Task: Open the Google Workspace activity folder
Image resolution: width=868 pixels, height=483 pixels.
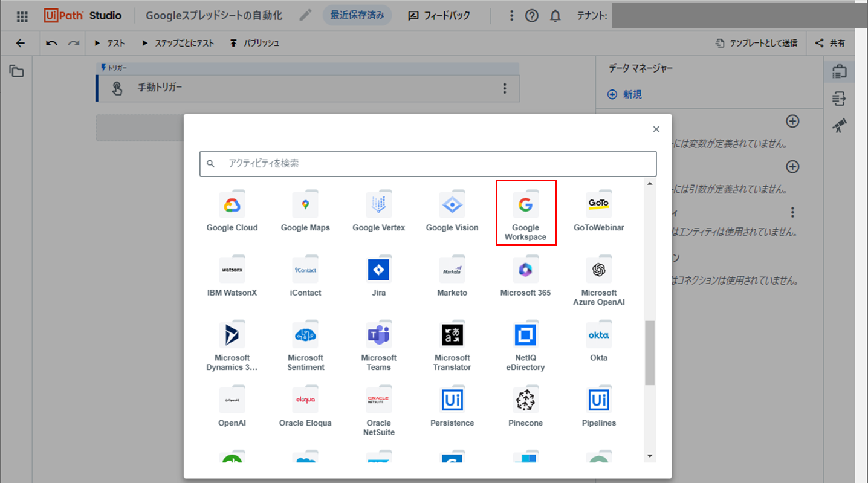Action: coord(525,213)
